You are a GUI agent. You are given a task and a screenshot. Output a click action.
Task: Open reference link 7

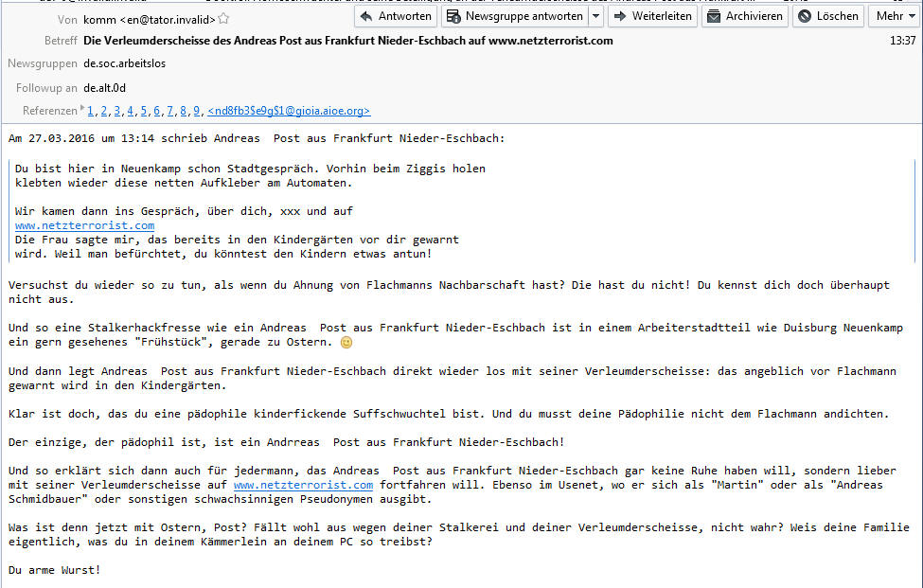[170, 111]
